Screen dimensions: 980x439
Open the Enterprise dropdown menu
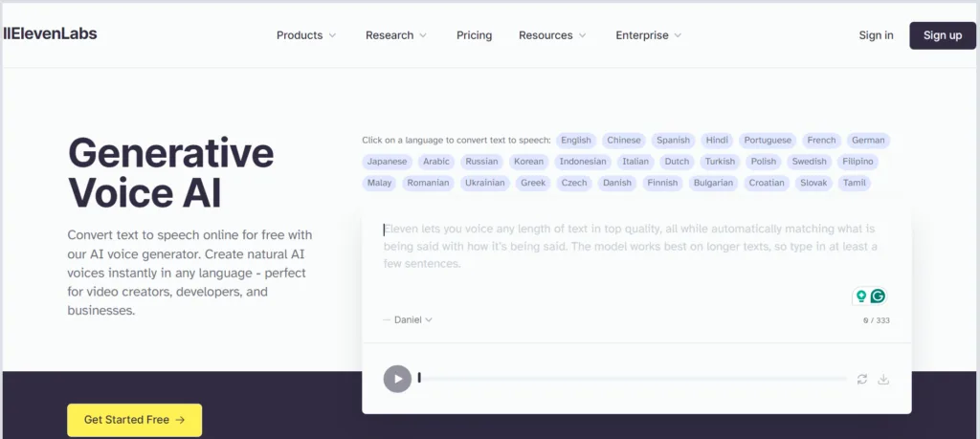point(648,35)
